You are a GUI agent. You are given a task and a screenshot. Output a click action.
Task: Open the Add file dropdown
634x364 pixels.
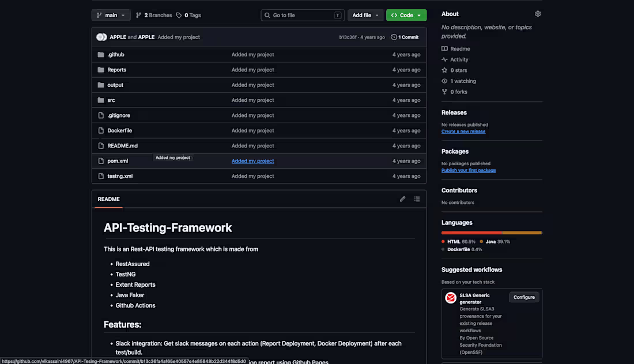pos(365,16)
